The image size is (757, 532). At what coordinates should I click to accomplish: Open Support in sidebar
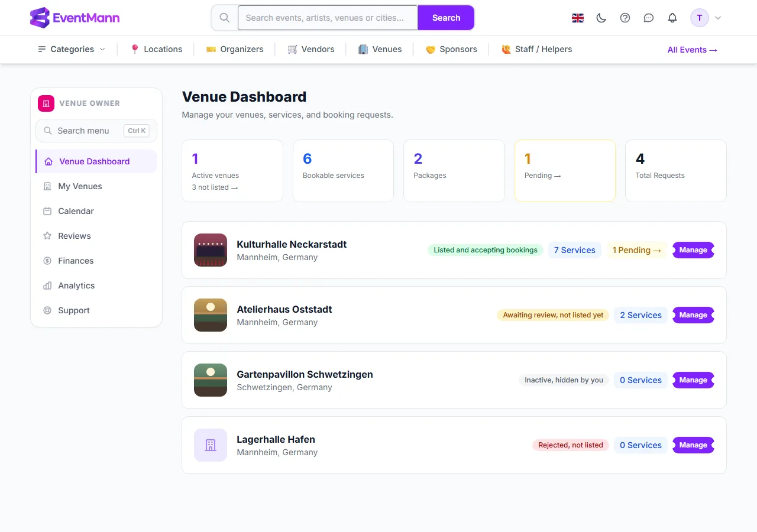[96, 310]
